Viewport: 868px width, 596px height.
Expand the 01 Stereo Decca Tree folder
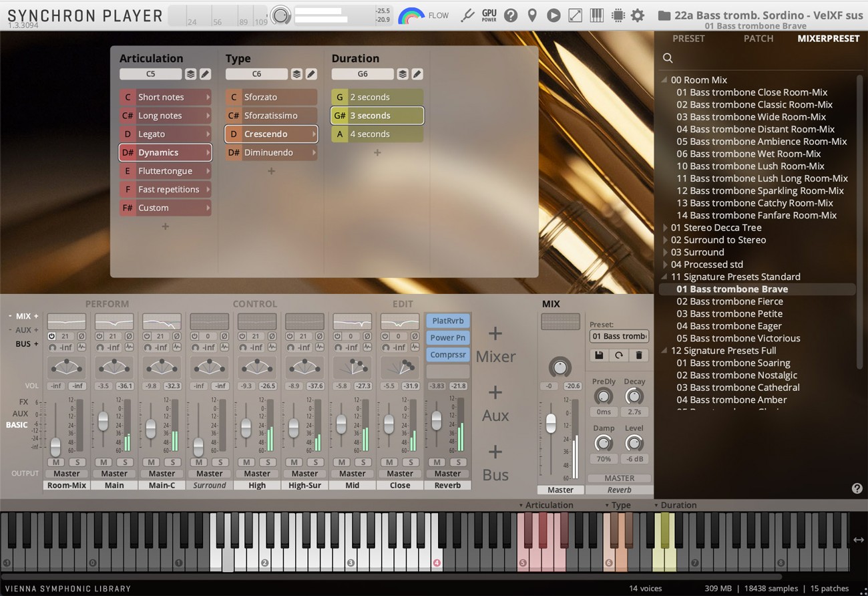click(x=664, y=228)
